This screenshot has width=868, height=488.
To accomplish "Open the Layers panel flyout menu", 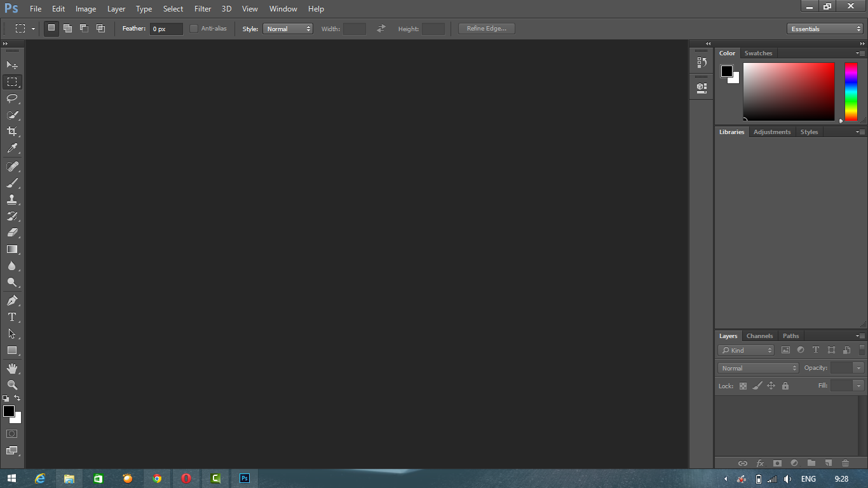I will [860, 336].
